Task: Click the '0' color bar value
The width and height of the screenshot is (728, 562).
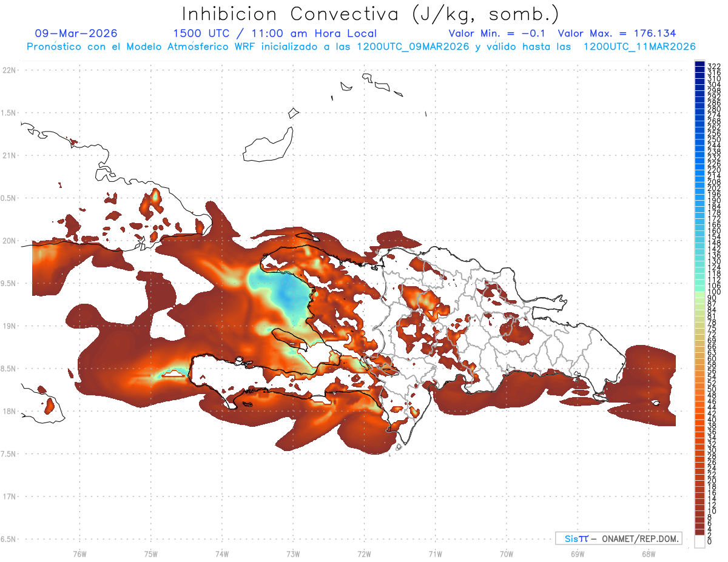Action: [x=710, y=542]
